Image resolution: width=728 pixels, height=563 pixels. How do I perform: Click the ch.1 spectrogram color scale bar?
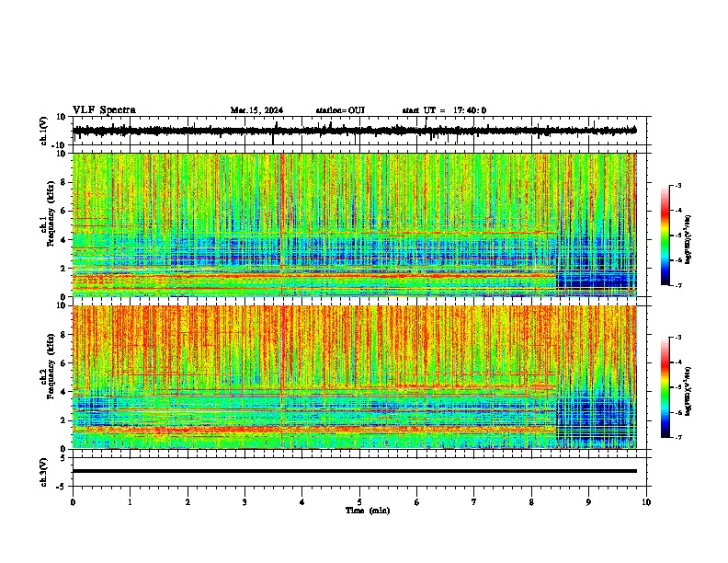click(665, 236)
